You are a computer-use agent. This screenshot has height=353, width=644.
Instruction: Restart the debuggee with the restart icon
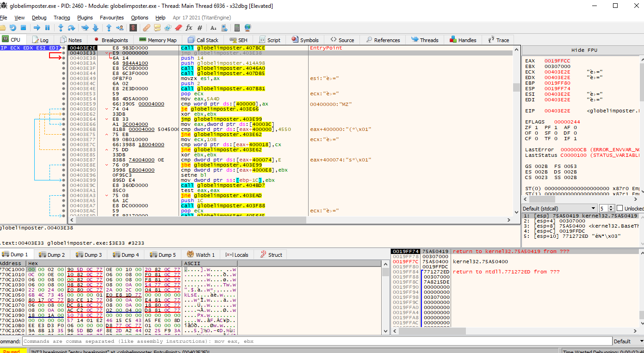tap(13, 28)
